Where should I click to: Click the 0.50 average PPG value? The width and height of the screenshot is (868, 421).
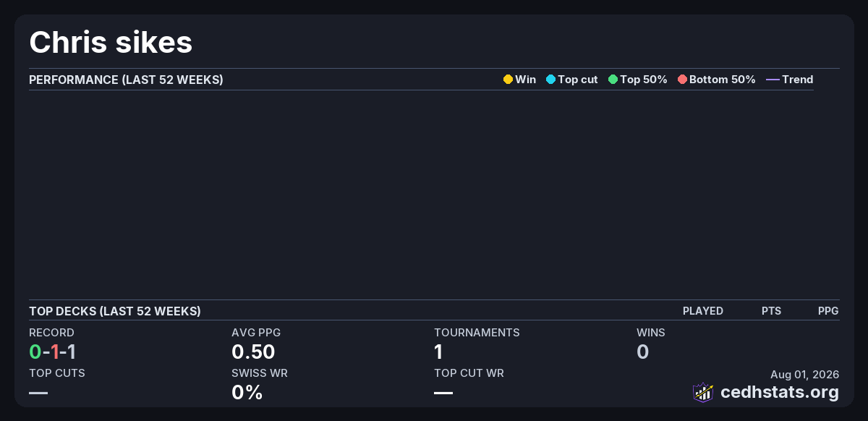[253, 352]
